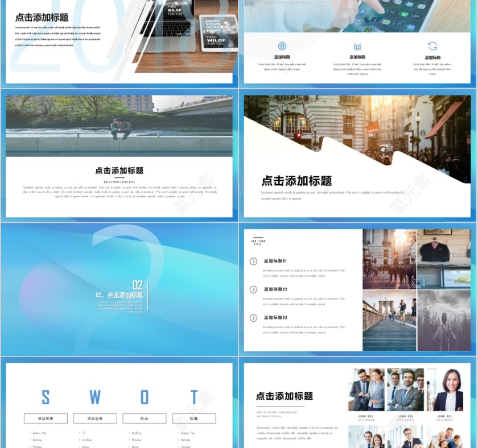Click the globe icon above 添加标题

[282, 46]
